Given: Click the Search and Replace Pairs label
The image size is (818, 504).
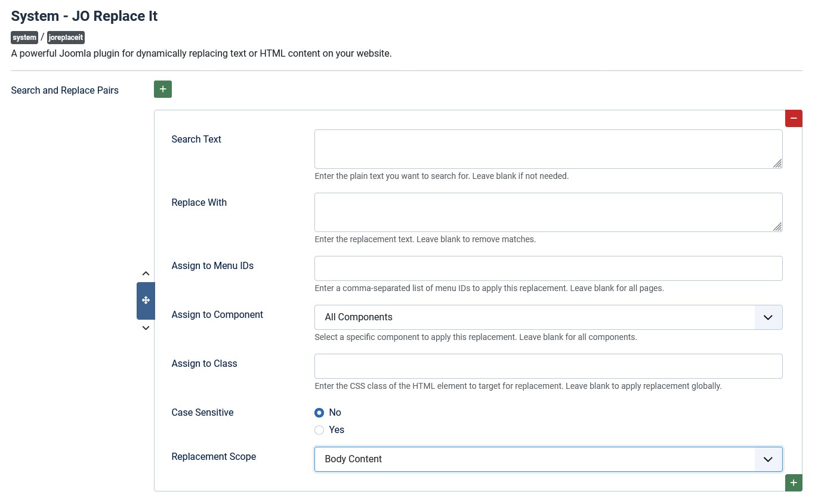Looking at the screenshot, I should tap(64, 91).
